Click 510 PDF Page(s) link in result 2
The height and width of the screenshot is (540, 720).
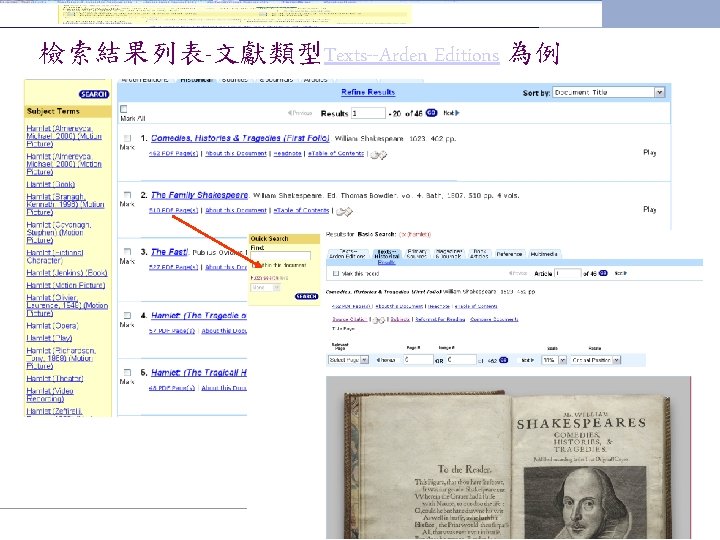point(173,210)
